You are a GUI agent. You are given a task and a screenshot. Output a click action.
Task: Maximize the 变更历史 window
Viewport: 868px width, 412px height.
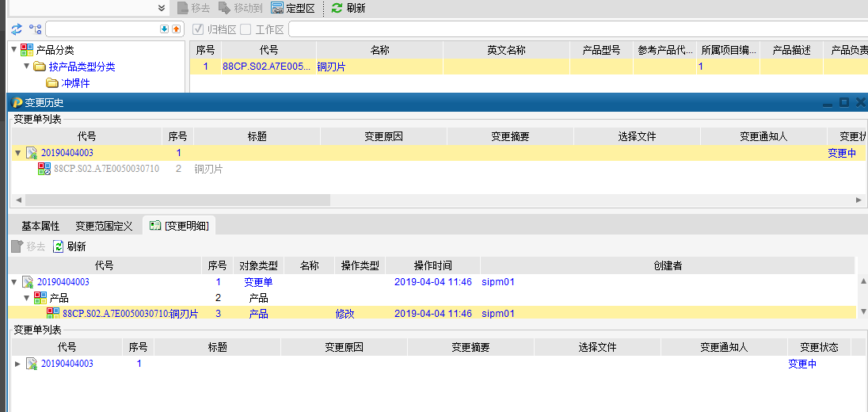pos(844,102)
